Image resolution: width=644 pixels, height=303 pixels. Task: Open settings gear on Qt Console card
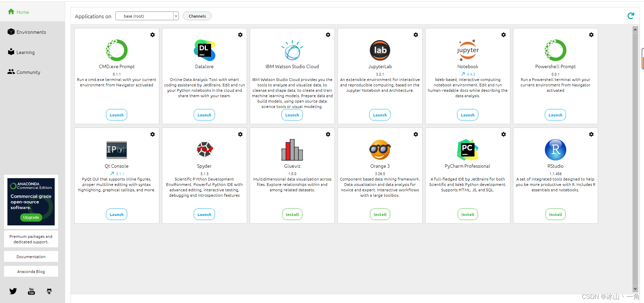153,134
